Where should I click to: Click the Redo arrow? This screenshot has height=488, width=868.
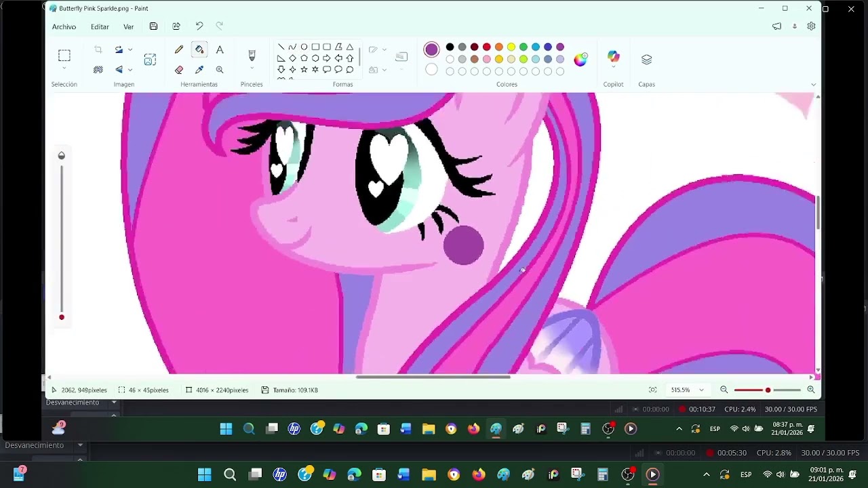click(220, 26)
